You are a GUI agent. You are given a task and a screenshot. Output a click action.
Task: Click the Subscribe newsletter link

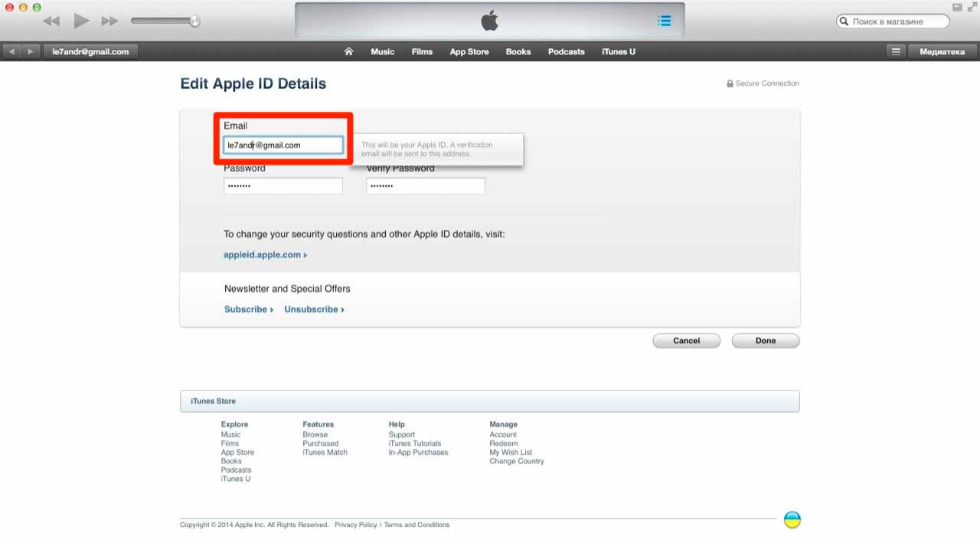coord(249,309)
